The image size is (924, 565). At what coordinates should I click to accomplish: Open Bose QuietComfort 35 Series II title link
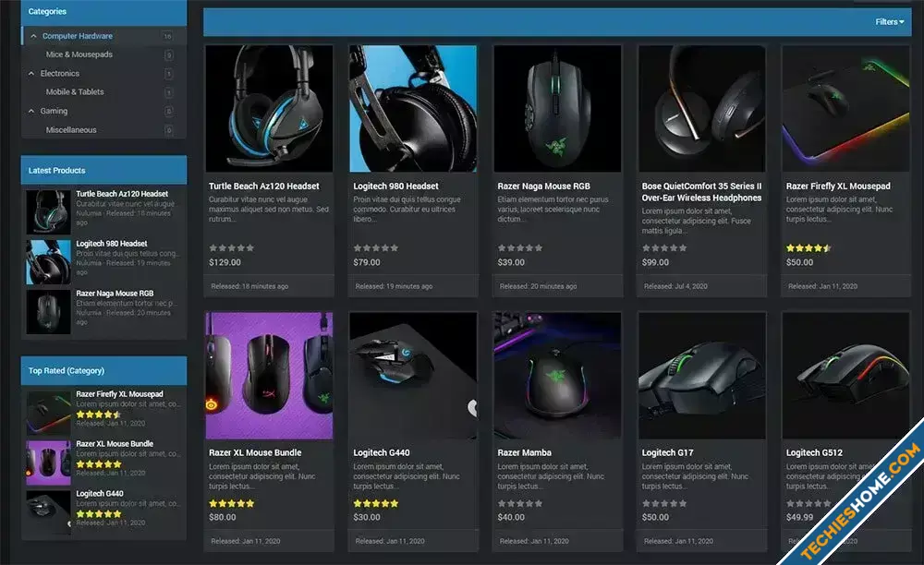[x=701, y=192]
